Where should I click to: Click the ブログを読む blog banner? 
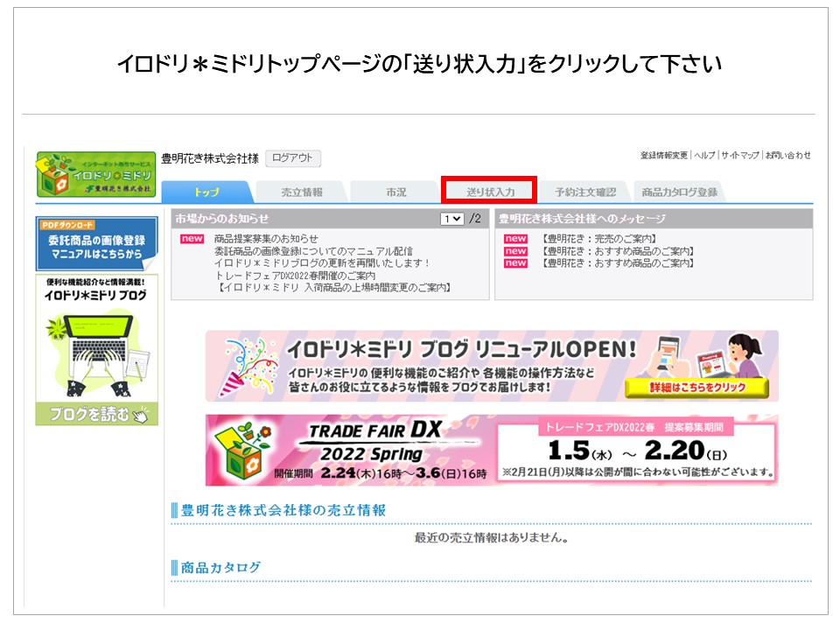(x=96, y=350)
